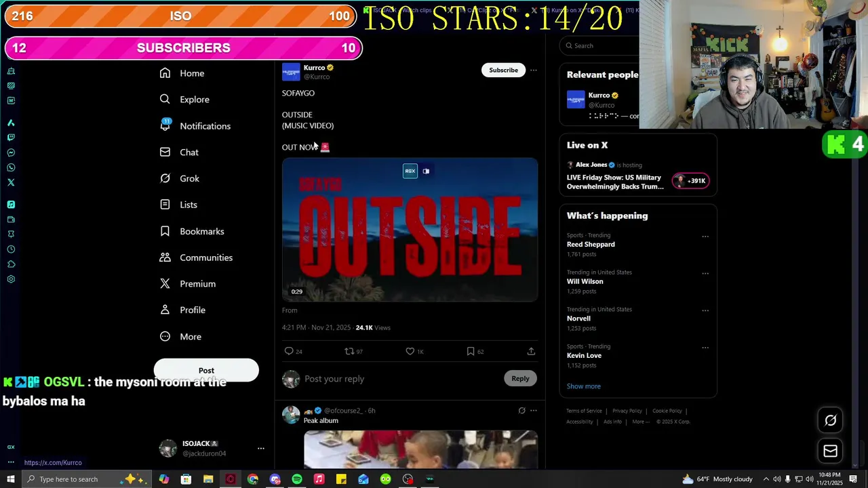Screen dimensions: 868x488
Task: Open the Terms of Service footer link
Action: 584,411
